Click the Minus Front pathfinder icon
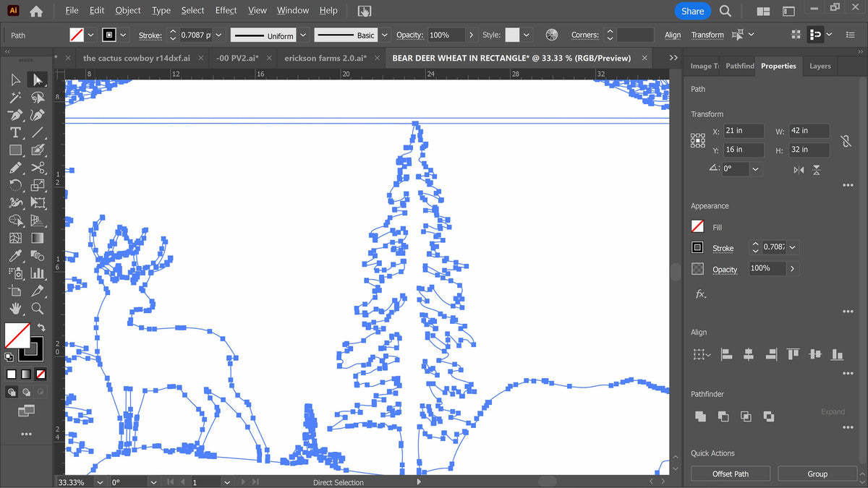This screenshot has width=868, height=488. pos(723,416)
